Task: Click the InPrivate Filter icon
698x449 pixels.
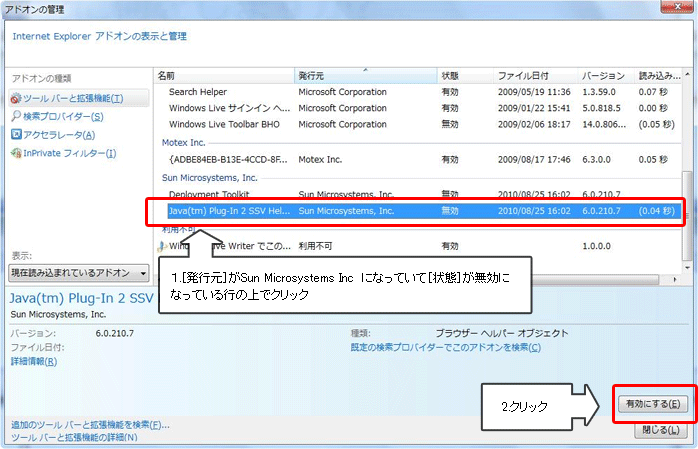Action: [x=16, y=153]
